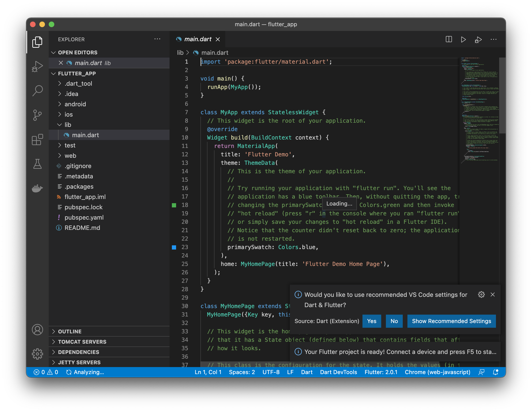Expand the .idea folder

(x=109, y=94)
